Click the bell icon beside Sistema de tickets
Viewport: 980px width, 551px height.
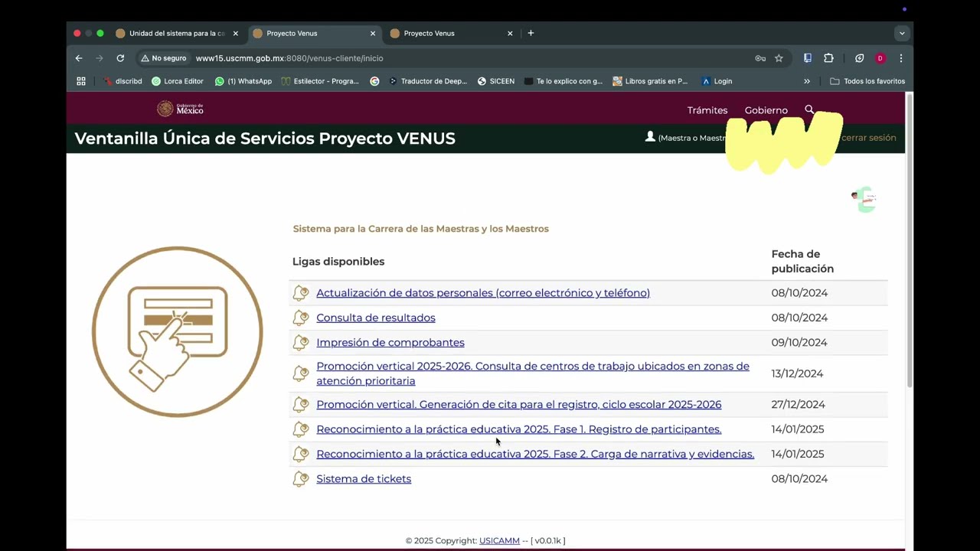point(301,479)
